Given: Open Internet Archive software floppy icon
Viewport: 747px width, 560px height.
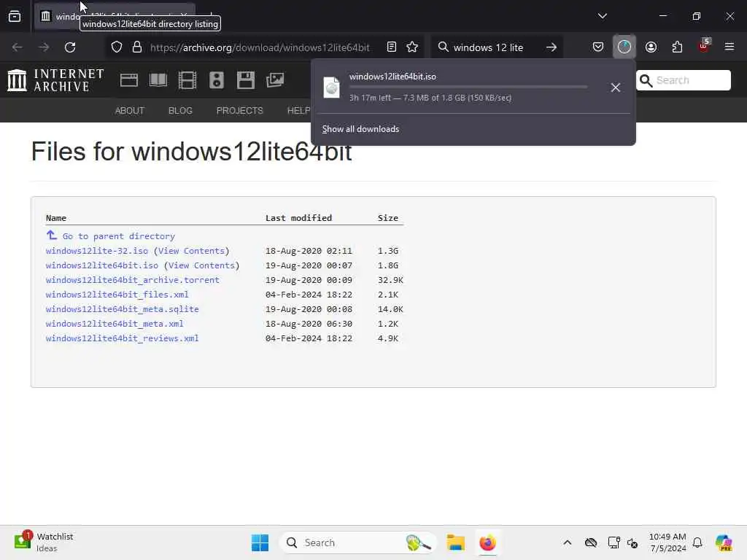Looking at the screenshot, I should 245,80.
